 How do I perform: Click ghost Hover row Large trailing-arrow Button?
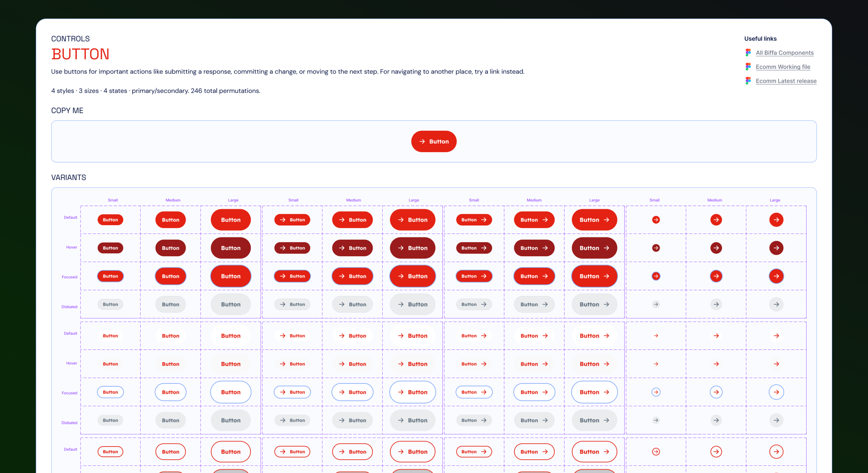[594, 364]
